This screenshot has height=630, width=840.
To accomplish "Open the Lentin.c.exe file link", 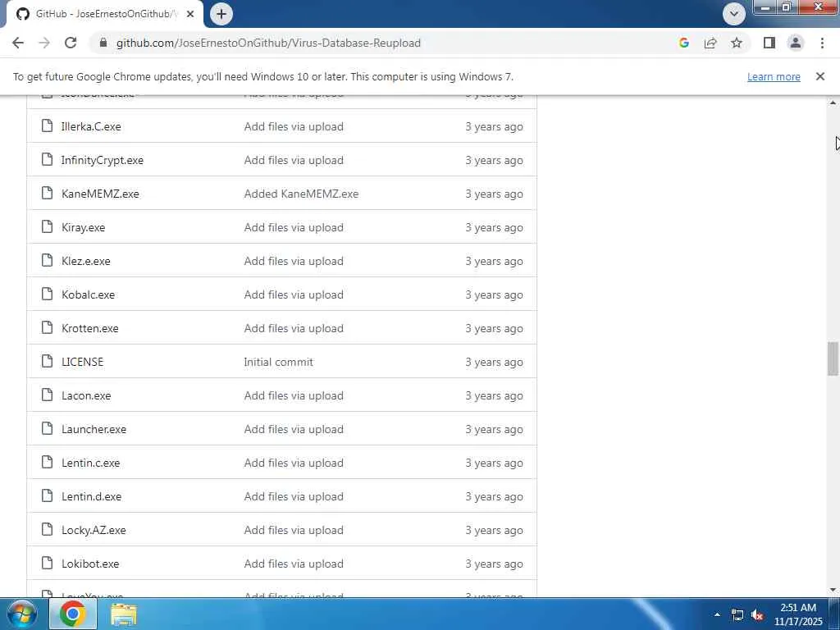I will 90,463.
